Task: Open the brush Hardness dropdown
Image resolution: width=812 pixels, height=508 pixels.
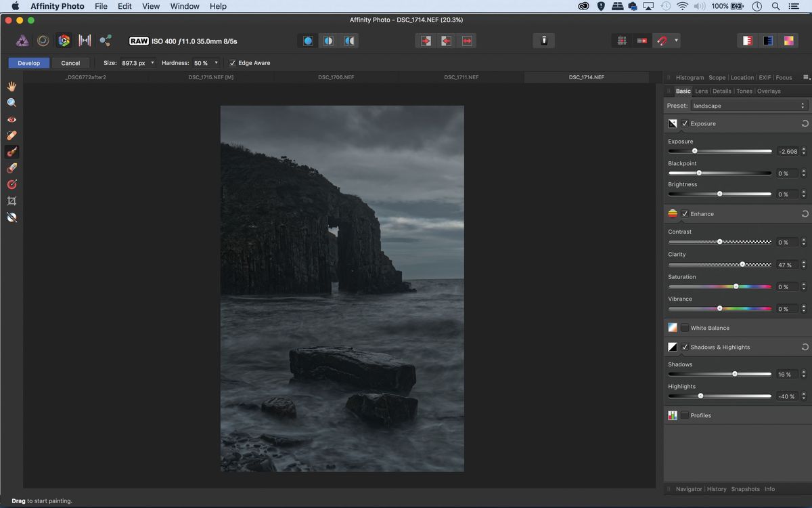Action: (215, 62)
